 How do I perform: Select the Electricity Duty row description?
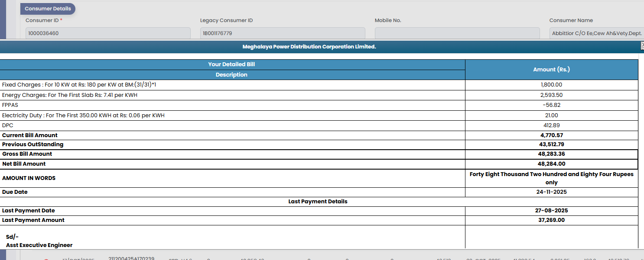83,116
